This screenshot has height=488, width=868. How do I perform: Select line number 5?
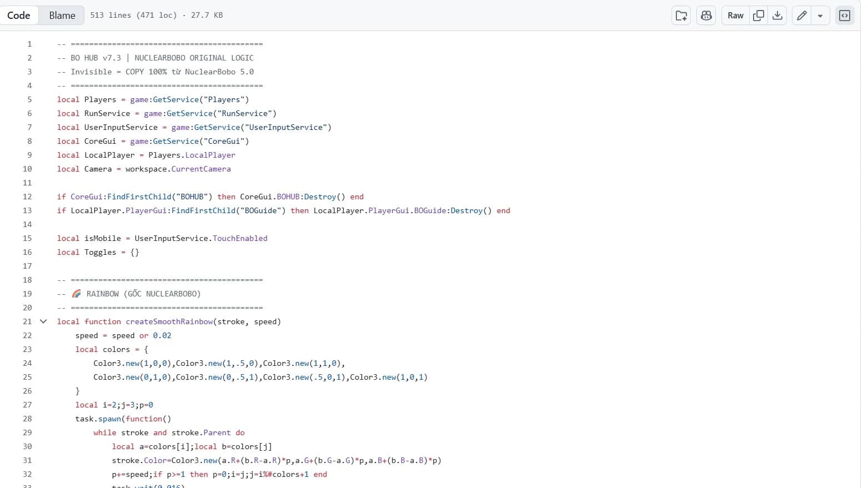click(29, 99)
